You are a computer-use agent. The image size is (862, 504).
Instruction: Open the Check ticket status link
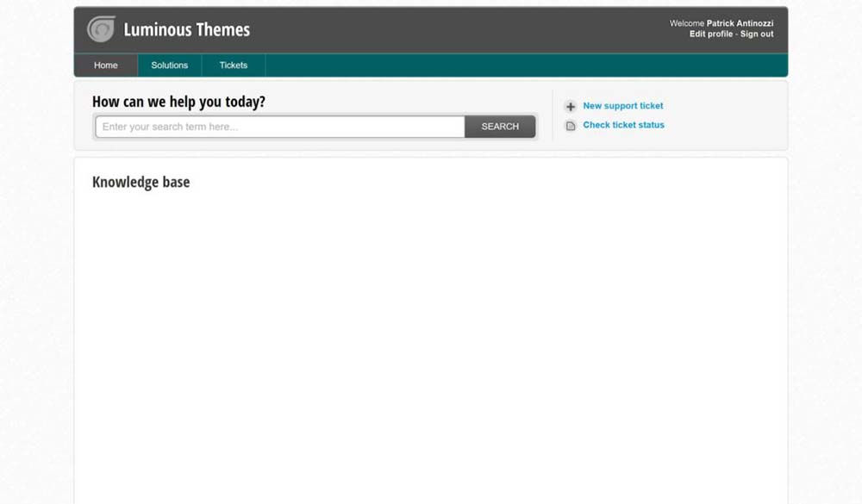click(623, 125)
